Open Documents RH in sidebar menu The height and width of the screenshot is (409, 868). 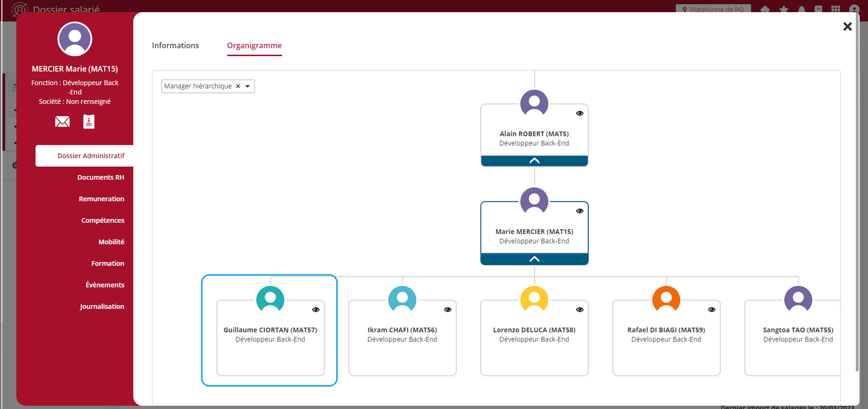[x=101, y=177]
